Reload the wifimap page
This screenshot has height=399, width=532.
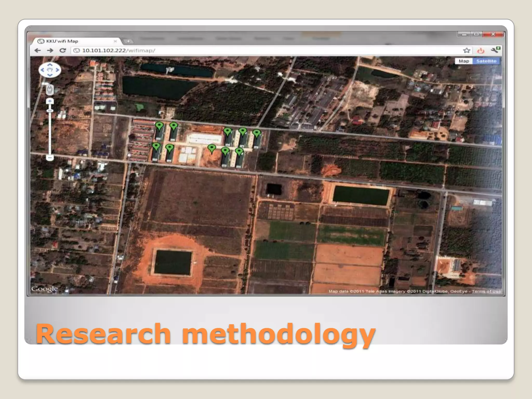(x=63, y=50)
